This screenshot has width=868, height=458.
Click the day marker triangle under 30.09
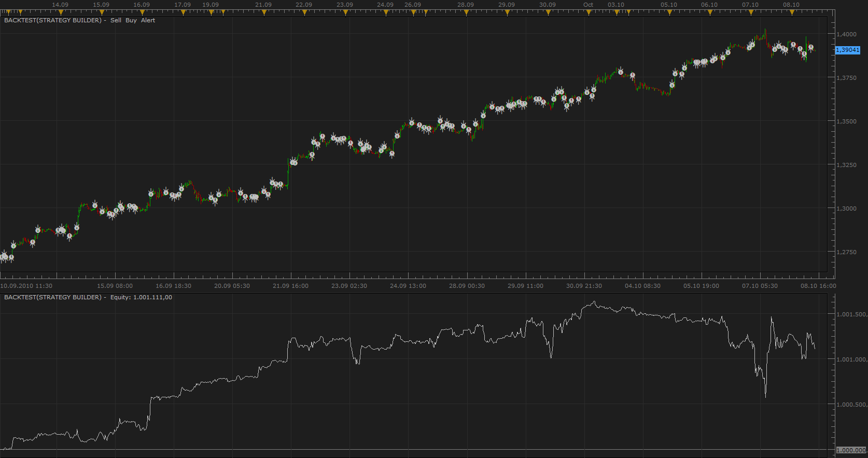point(548,12)
